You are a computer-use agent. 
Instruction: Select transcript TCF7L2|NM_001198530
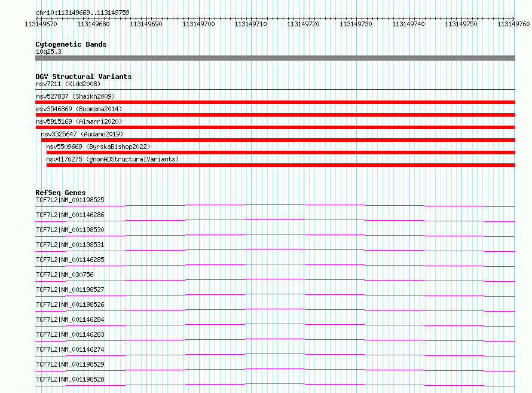point(70,230)
